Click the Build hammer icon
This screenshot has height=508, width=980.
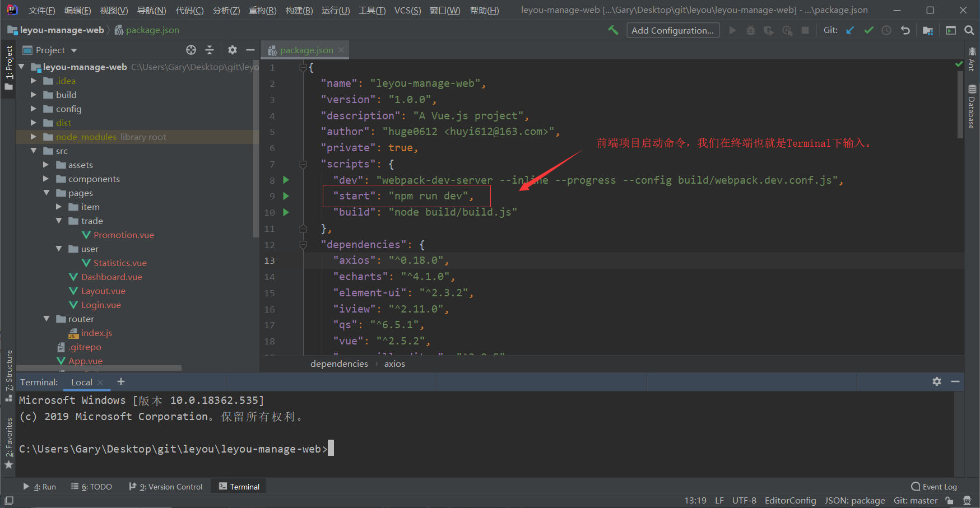[x=613, y=30]
